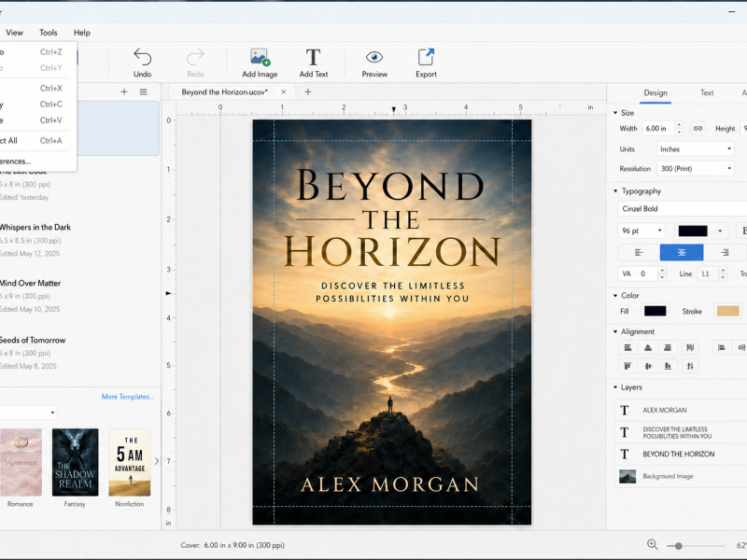Align objects to bottom edge
747x560 pixels.
tap(668, 366)
